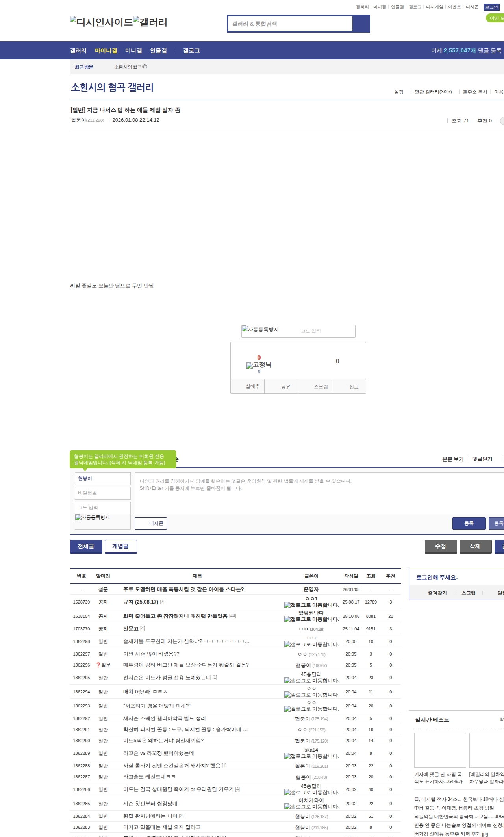Open the gallog icon on post 1862286

coord(311,793)
